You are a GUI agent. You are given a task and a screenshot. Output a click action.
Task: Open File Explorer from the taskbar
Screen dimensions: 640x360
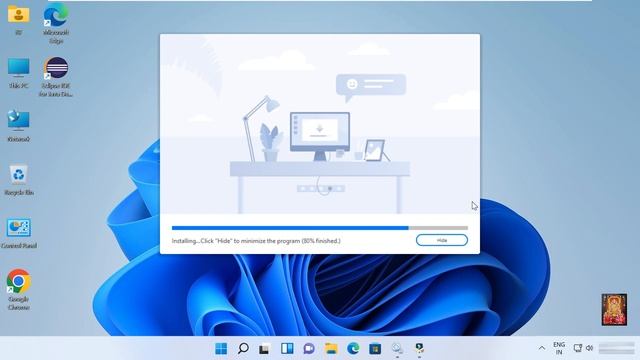pyautogui.click(x=331, y=348)
